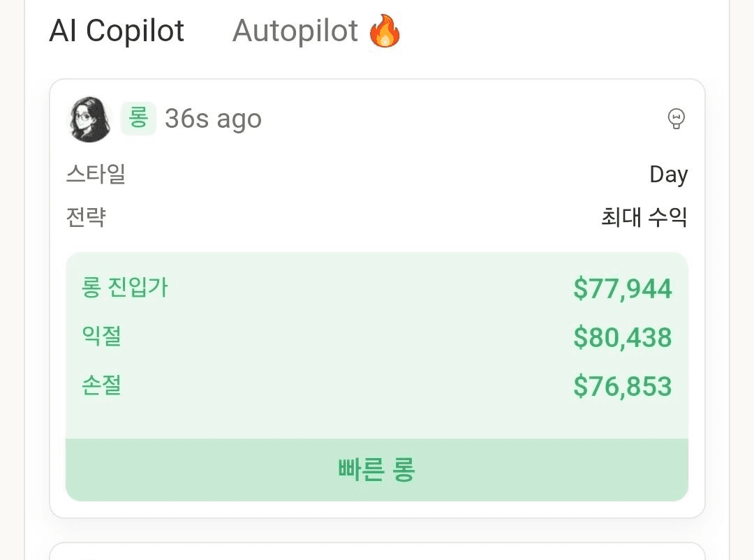This screenshot has height=560, width=754.
Task: Click the green 롱 position badge
Action: coord(138,118)
